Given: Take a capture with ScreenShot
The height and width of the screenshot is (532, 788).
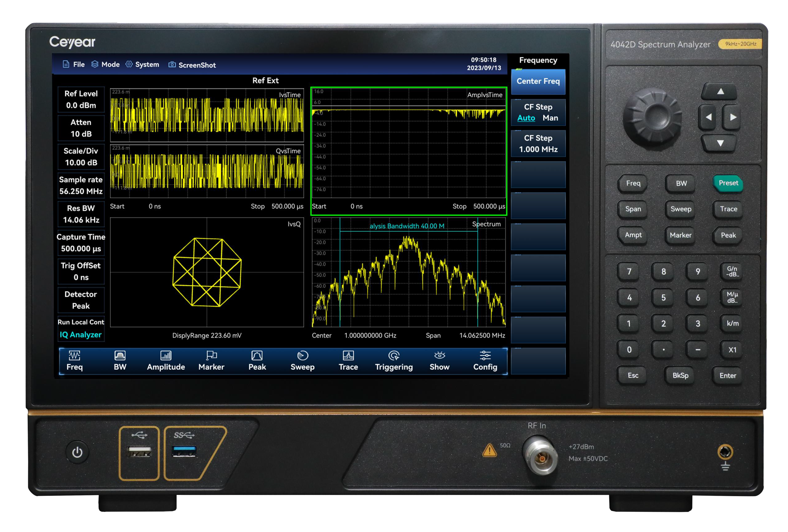Looking at the screenshot, I should point(192,65).
